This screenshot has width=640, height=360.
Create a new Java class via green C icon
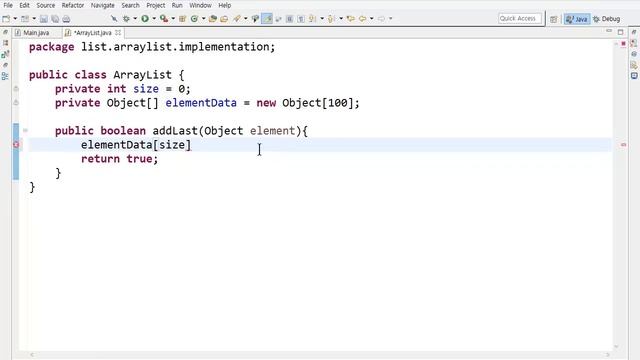pos(194,19)
